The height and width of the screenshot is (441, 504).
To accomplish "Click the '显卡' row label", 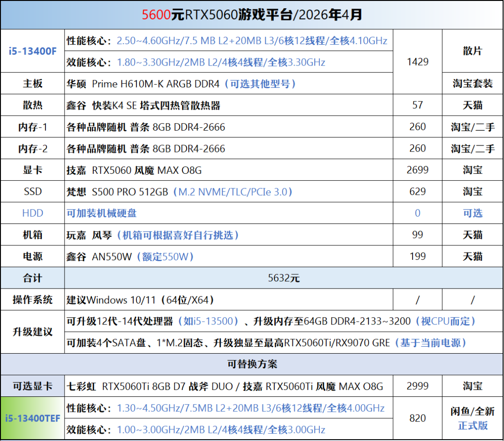I will 32,170.
